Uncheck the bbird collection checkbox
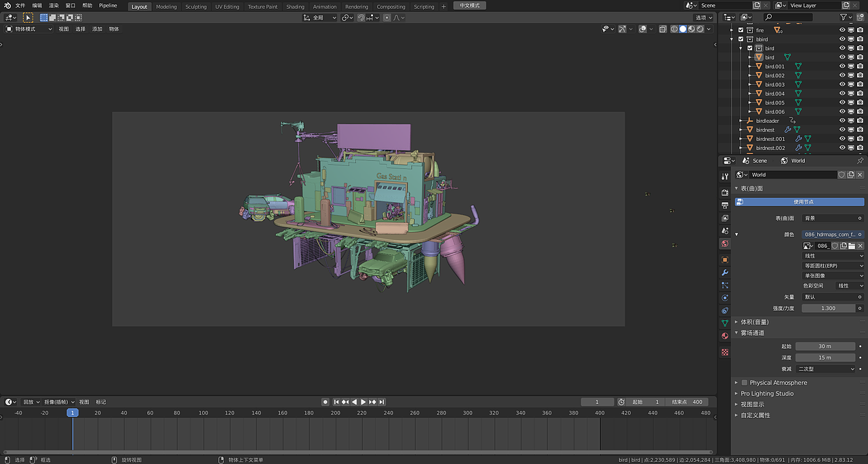Viewport: 868px width, 464px height. point(741,39)
